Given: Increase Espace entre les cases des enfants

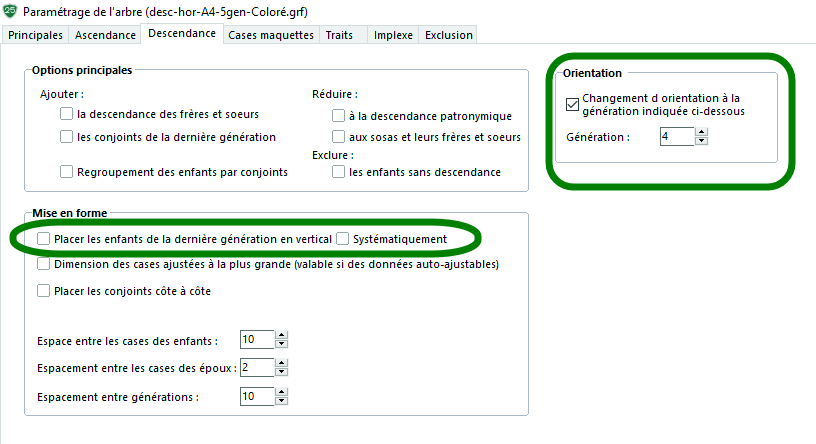Looking at the screenshot, I should [x=282, y=335].
